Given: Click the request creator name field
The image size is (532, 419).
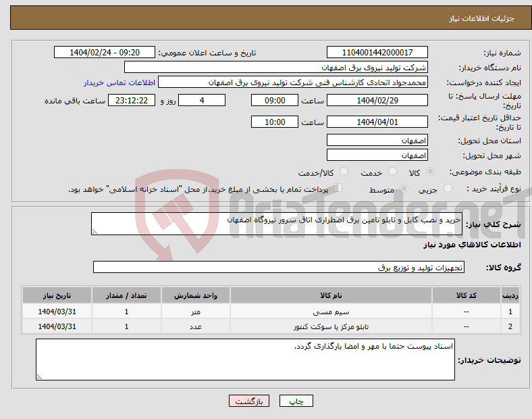Looking at the screenshot, I should pyautogui.click(x=293, y=82).
